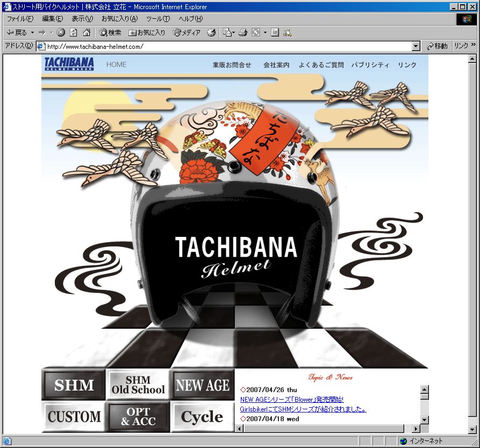This screenshot has width=480, height=448.
Task: Open the メディア media toolbar button
Action: [x=187, y=32]
